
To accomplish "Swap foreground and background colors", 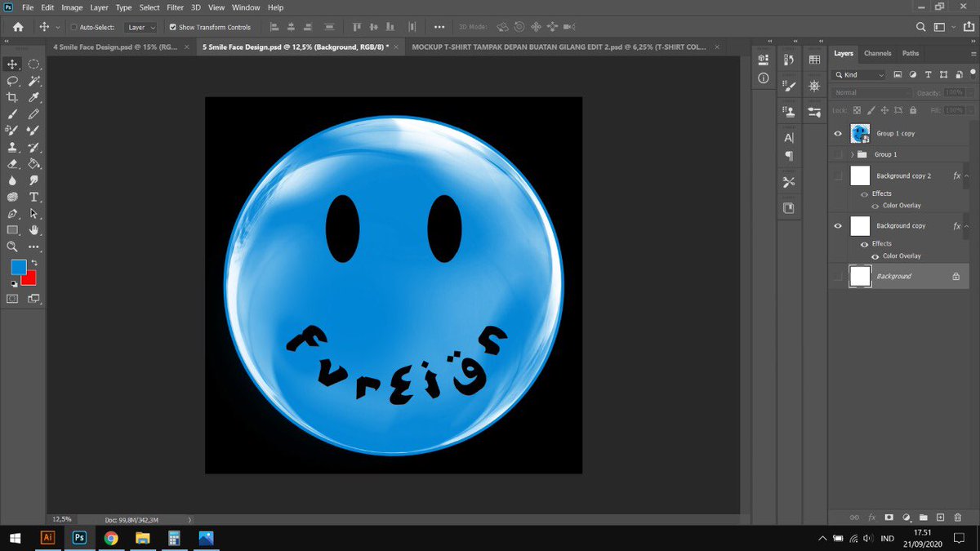I will [34, 263].
